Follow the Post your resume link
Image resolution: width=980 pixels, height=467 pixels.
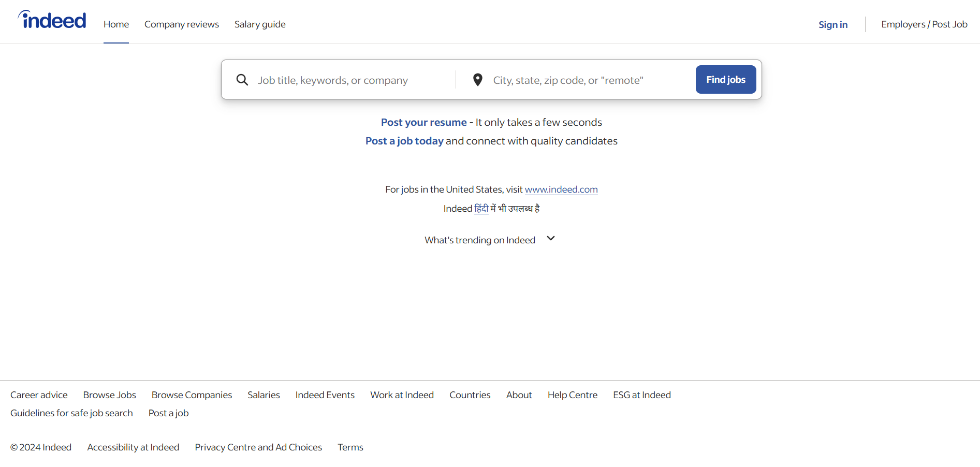pyautogui.click(x=423, y=122)
